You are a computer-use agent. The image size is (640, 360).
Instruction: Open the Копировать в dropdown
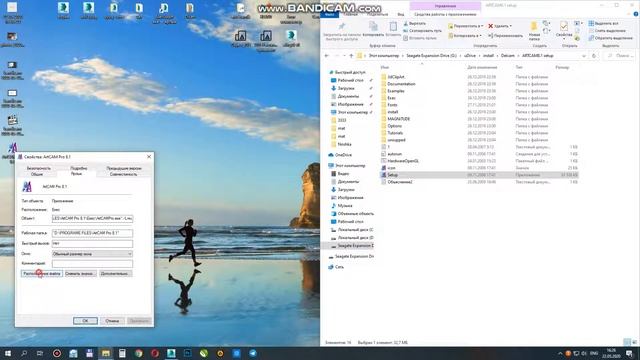[465, 36]
